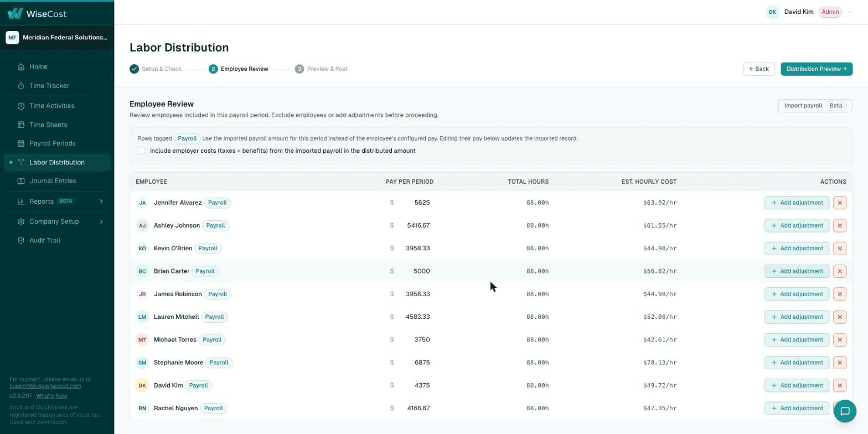Image resolution: width=868 pixels, height=434 pixels.
Task: Open the Time Activities page
Action: [x=57, y=106]
